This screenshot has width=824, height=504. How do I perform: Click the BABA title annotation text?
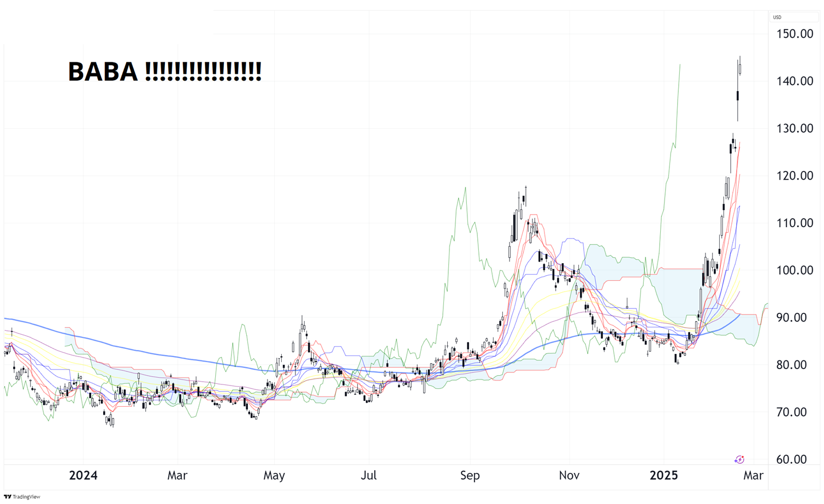tap(164, 72)
